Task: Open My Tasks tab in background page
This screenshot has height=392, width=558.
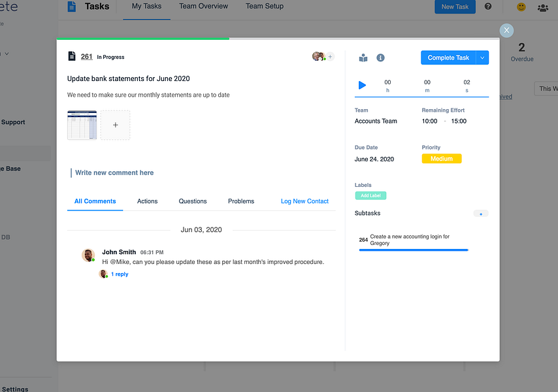Action: pos(146,7)
